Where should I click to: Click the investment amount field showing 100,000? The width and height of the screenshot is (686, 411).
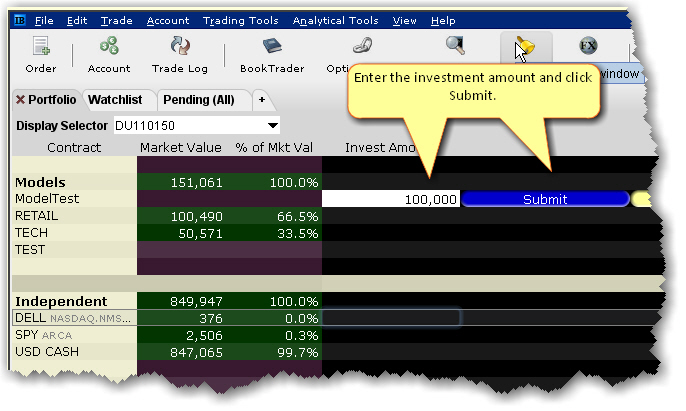[391, 199]
